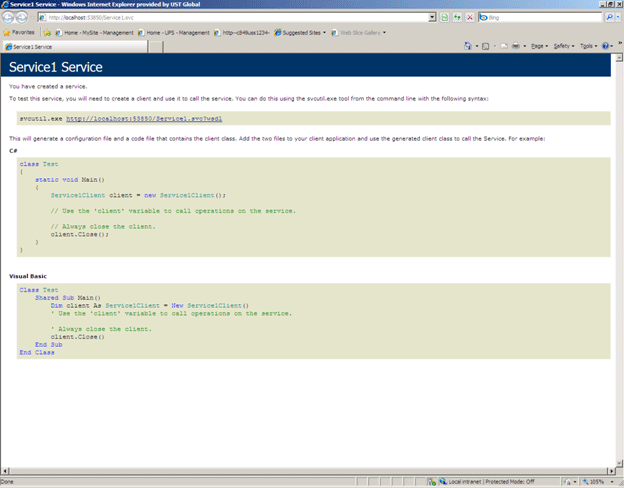Open Home - MySite - Management favorite
624x488 pixels.
[x=94, y=33]
